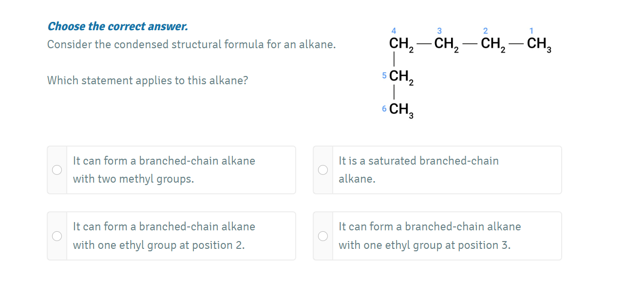Viewport: 644px width, 299px height.
Task: Click the vertical bond between carbons 4 and 5
Action: [394, 60]
